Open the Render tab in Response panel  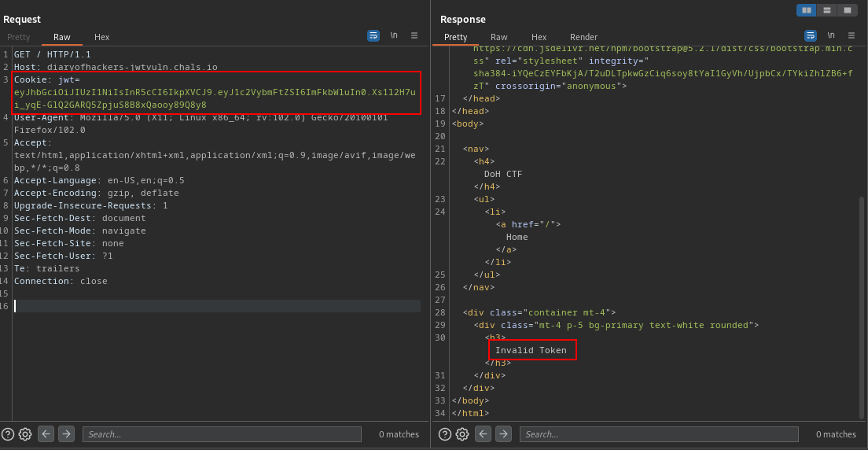(584, 37)
